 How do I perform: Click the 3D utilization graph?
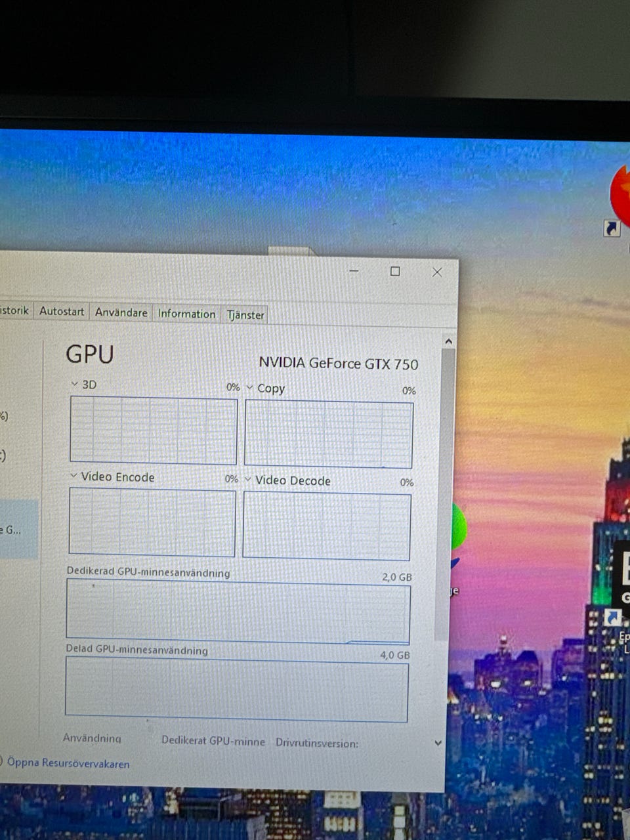(154, 430)
